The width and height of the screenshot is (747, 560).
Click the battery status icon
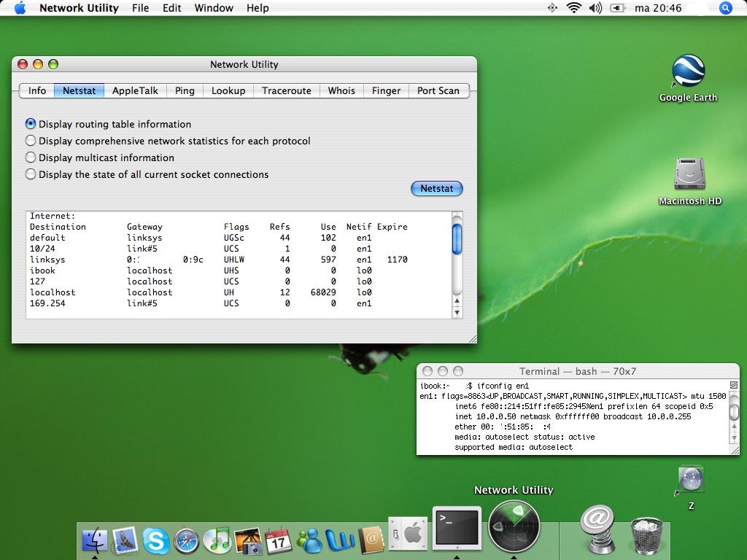617,7
